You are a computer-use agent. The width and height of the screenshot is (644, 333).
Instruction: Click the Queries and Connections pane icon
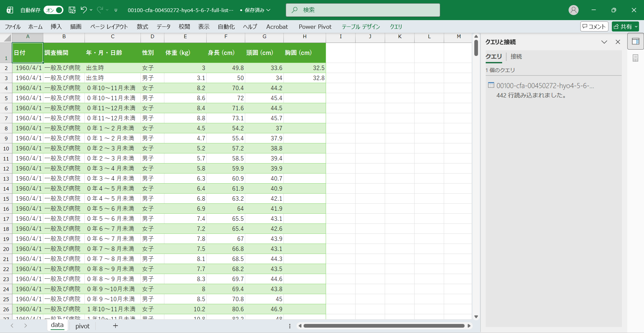635,42
